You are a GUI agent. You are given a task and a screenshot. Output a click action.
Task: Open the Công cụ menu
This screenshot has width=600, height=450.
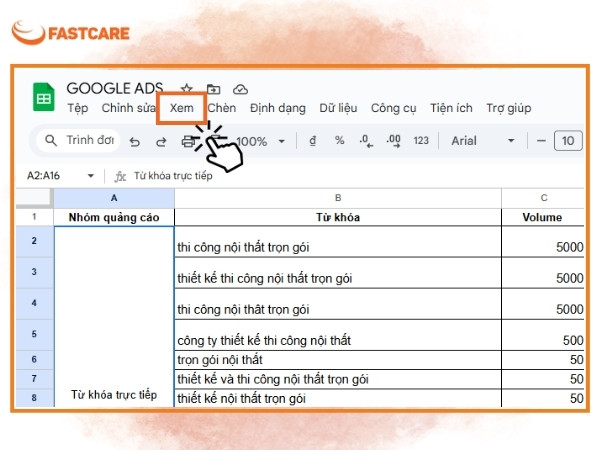(393, 108)
